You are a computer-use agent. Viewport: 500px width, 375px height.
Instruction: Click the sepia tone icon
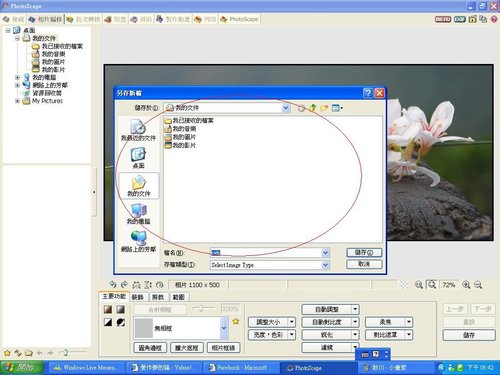[x=108, y=309]
